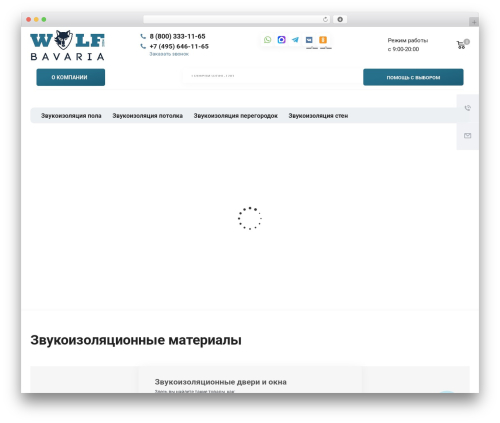
Task: Click the phone callback icon on side panel
Action: point(468,108)
